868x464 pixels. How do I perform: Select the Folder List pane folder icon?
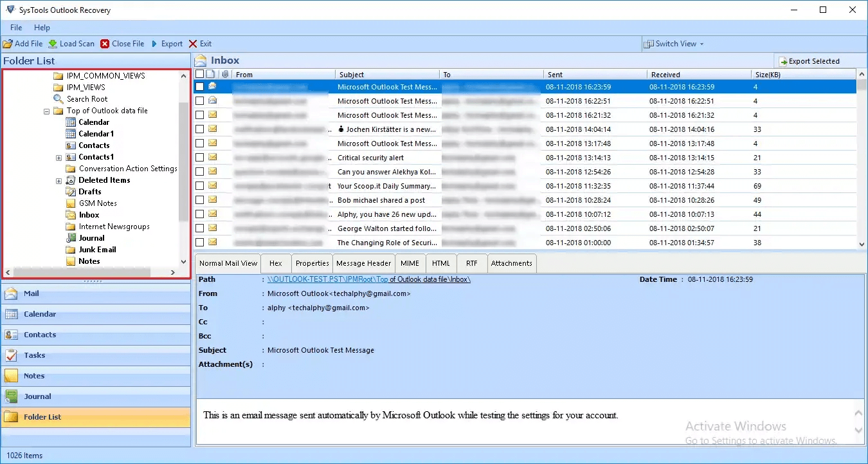click(x=11, y=417)
